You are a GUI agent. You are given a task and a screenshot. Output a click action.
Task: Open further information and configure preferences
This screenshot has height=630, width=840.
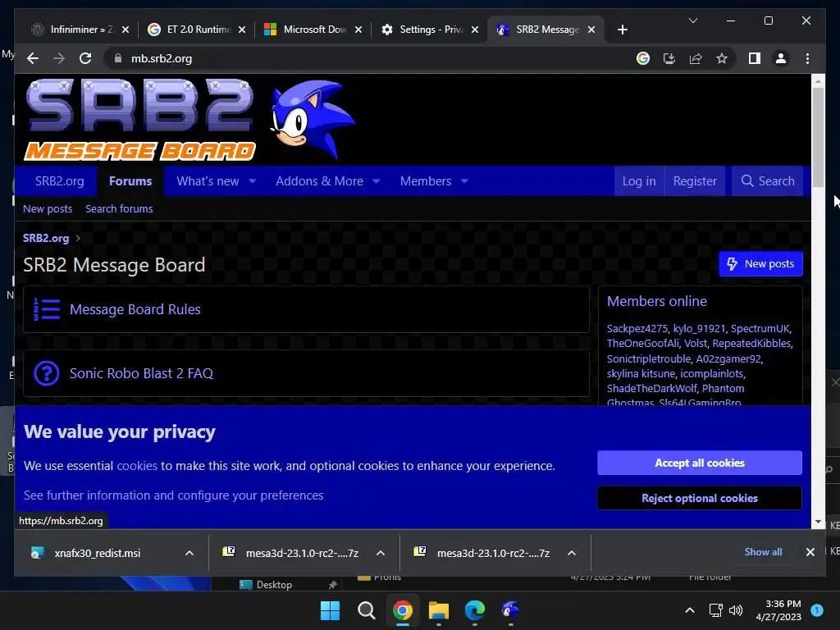click(x=174, y=495)
